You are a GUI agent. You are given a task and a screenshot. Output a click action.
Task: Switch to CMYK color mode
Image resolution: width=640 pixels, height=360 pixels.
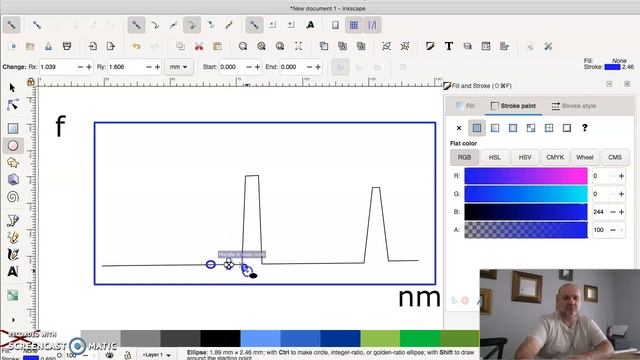[x=555, y=158]
